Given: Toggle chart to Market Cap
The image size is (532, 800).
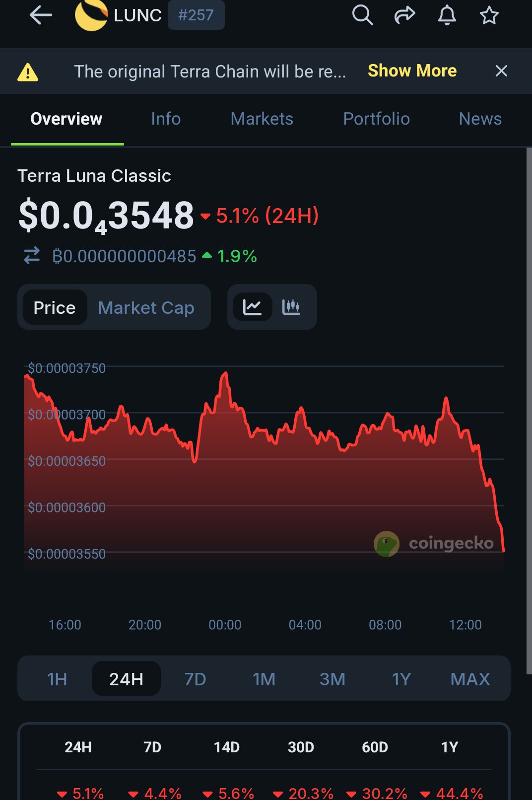Looking at the screenshot, I should 146,308.
